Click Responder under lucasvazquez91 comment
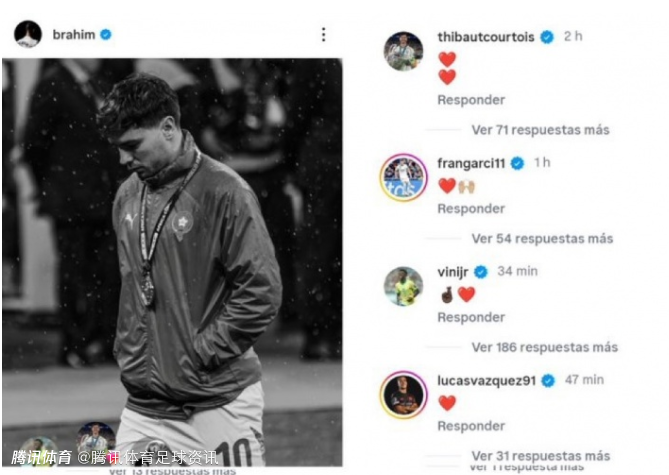 [471, 426]
